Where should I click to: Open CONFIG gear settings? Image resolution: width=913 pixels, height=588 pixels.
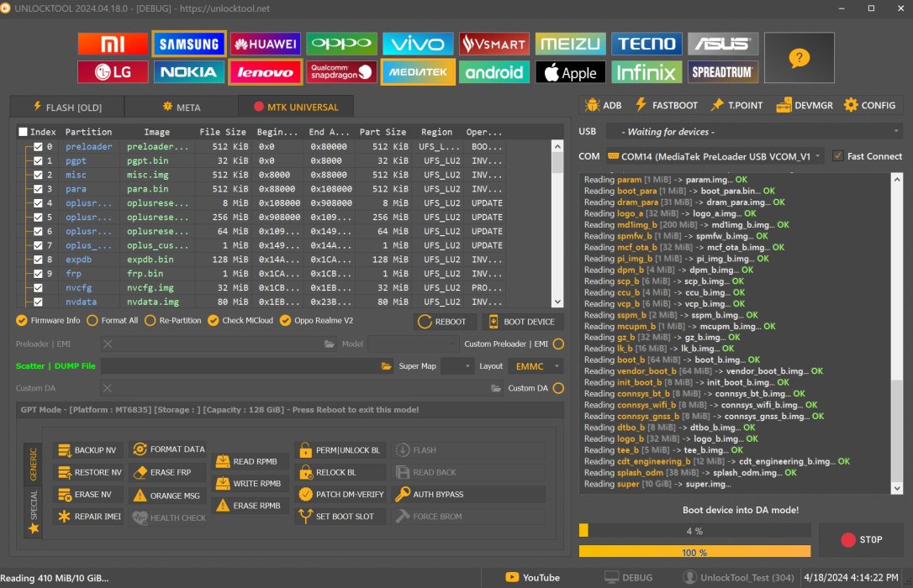pyautogui.click(x=870, y=105)
